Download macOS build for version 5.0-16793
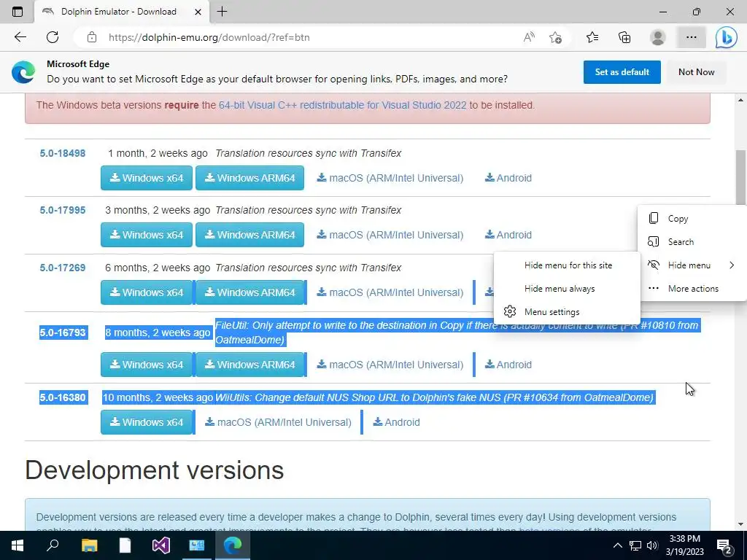 tap(390, 365)
